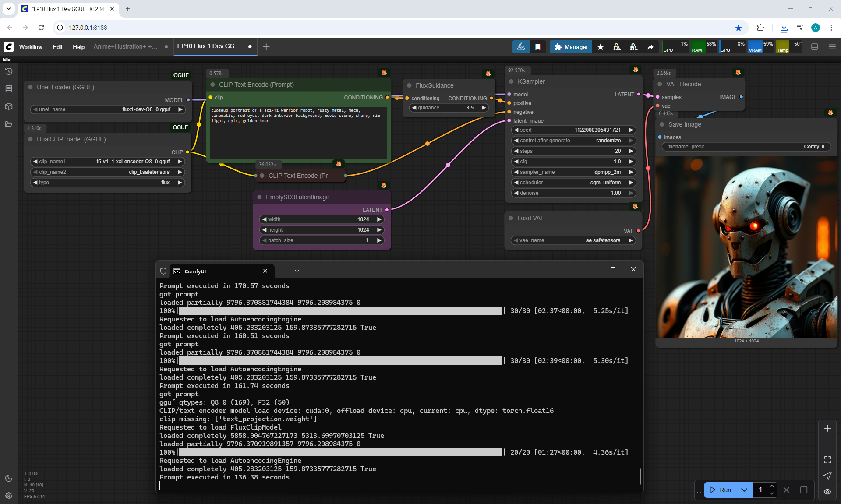
Task: Open unet_name model selector dropdown
Action: [x=107, y=109]
